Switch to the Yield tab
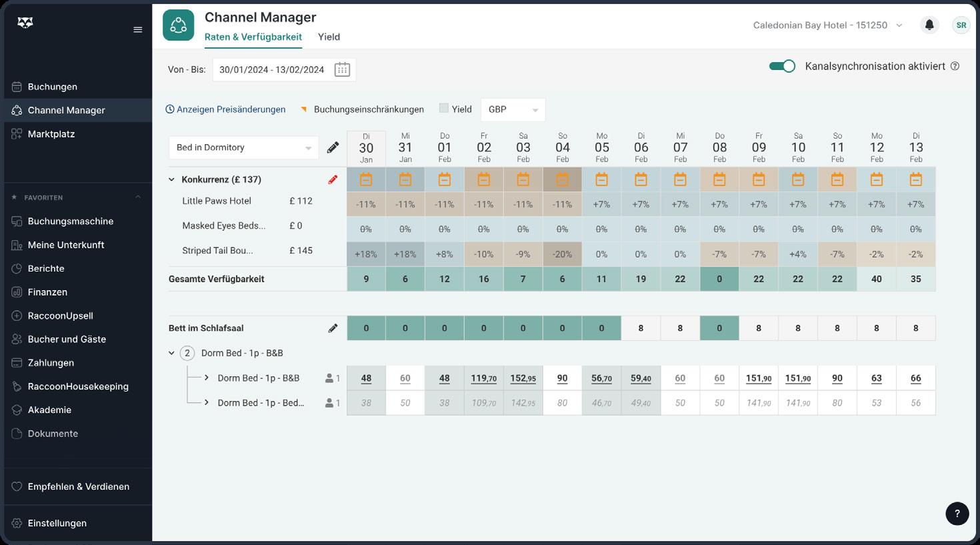Image resolution: width=980 pixels, height=545 pixels. pyautogui.click(x=329, y=37)
